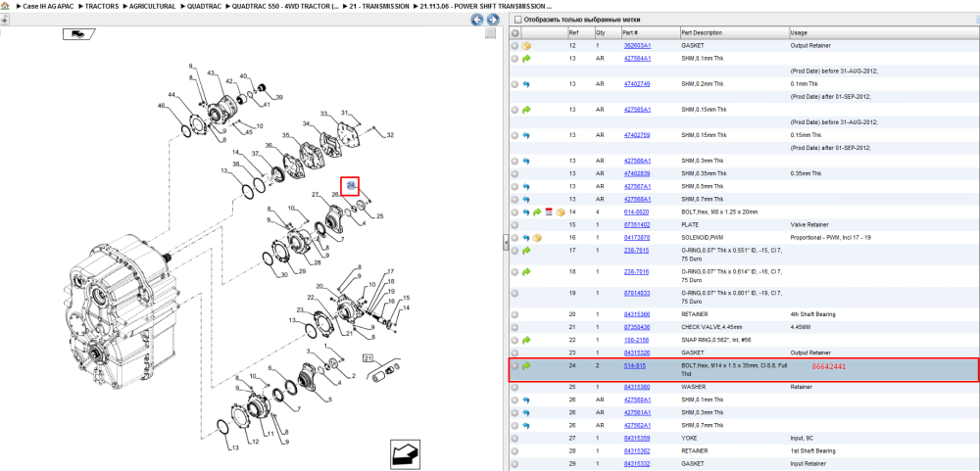980x471 pixels.
Task: Enable the 'Отобразить только выбранные метки' checkbox
Action: click(x=516, y=20)
